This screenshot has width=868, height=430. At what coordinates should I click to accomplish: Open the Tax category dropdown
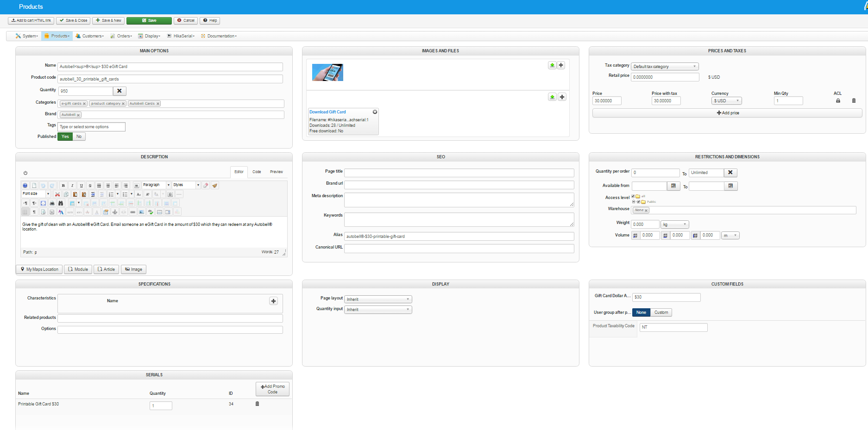tap(665, 67)
